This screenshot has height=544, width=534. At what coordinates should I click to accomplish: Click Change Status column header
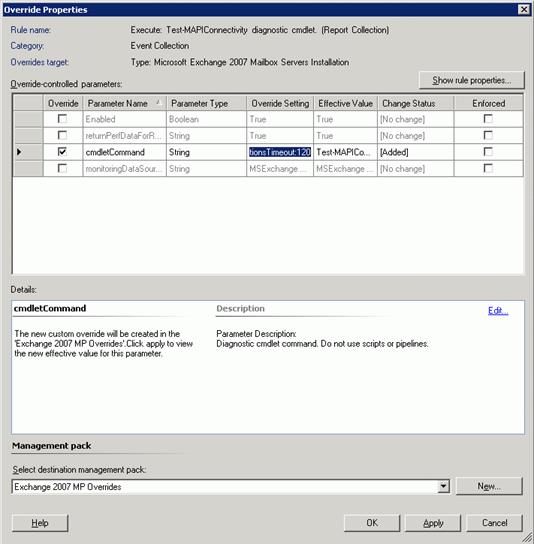416,103
